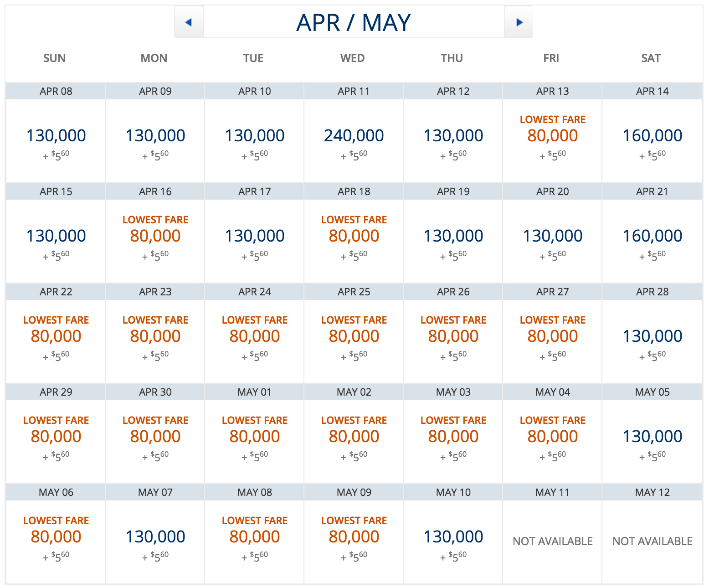
Task: Select the May 01 lowest fare
Action: coord(254,437)
